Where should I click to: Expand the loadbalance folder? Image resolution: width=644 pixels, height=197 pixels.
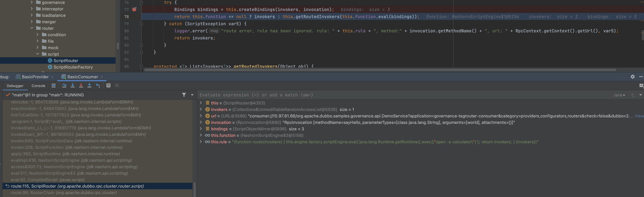tap(32, 15)
